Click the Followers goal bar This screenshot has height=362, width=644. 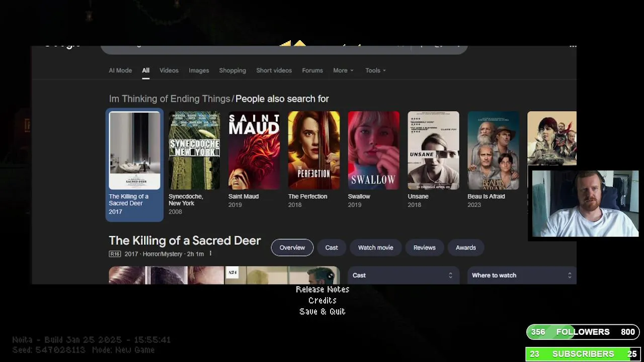(583, 332)
